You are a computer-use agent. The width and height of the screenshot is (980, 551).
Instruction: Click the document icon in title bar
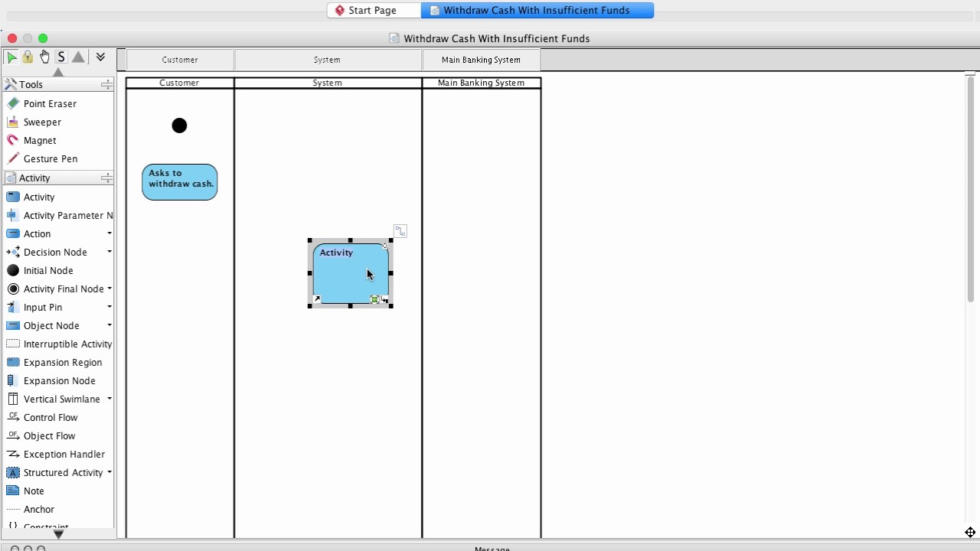coord(395,38)
